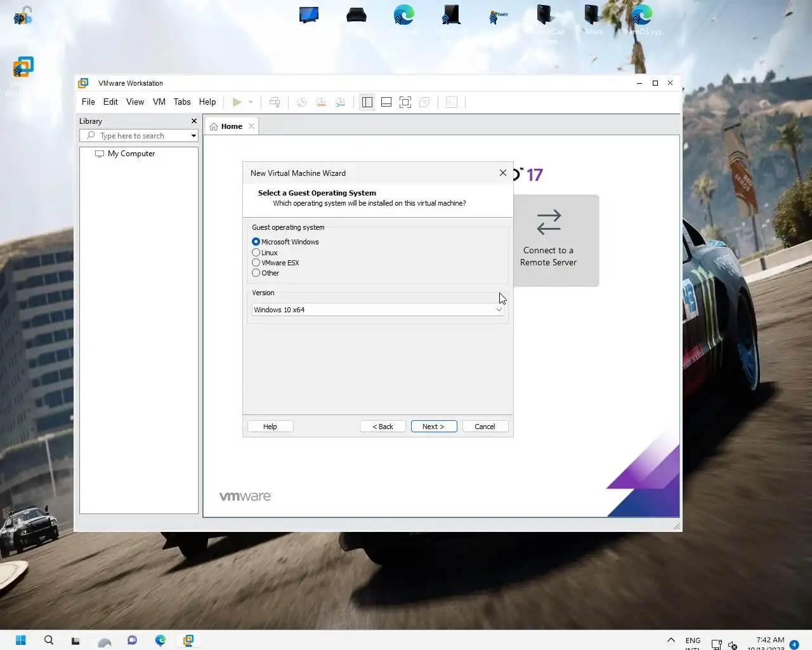Screen dimensions: 812x650
Task: Open the power options dropdown arrow beside play
Action: pos(251,102)
